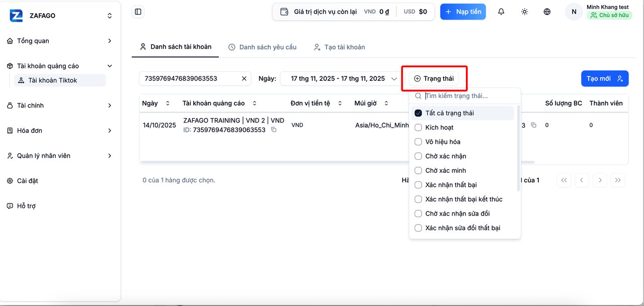Screen dimensions: 644x306
Task: Check Tất cả trạng thái option
Action: click(418, 113)
